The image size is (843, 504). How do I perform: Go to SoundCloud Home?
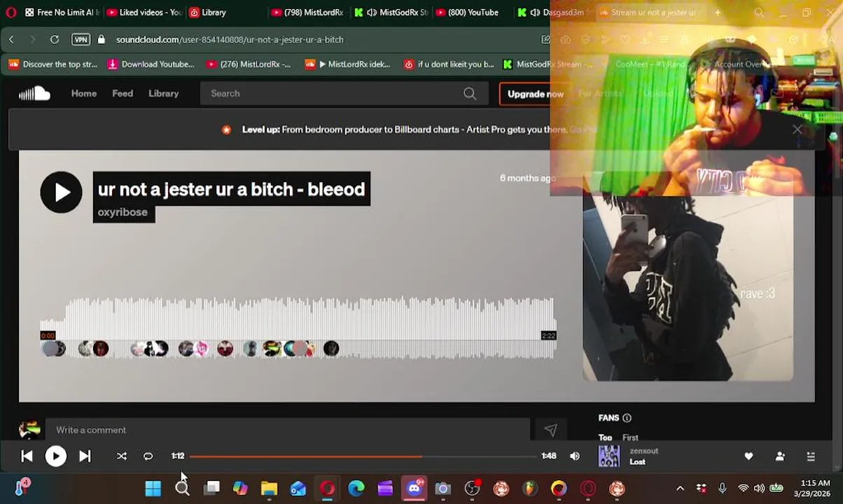[x=84, y=93]
